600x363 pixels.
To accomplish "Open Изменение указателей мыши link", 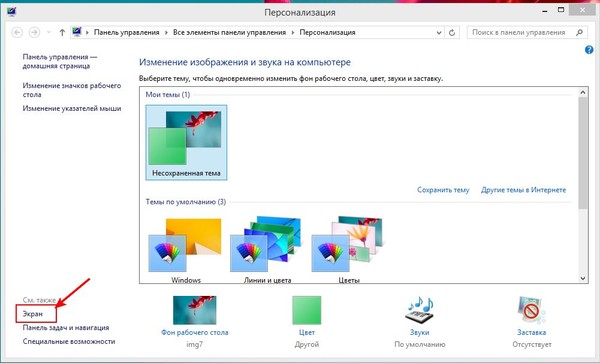I will coord(72,109).
